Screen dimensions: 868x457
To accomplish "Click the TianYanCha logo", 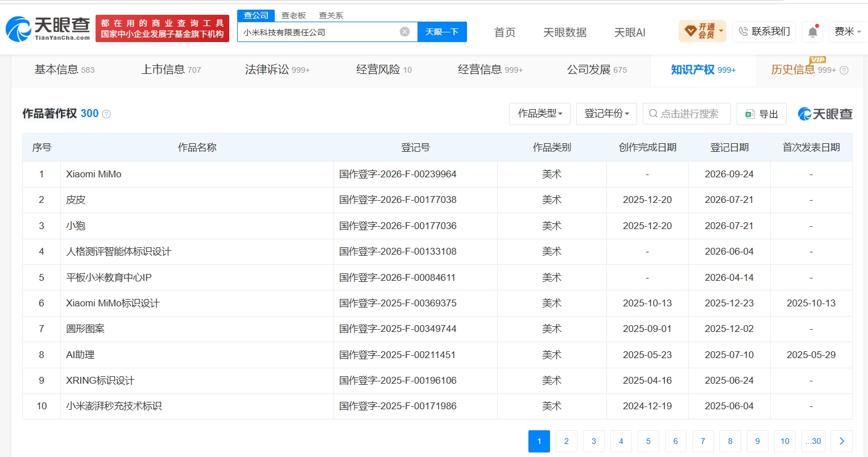I will 48,28.
